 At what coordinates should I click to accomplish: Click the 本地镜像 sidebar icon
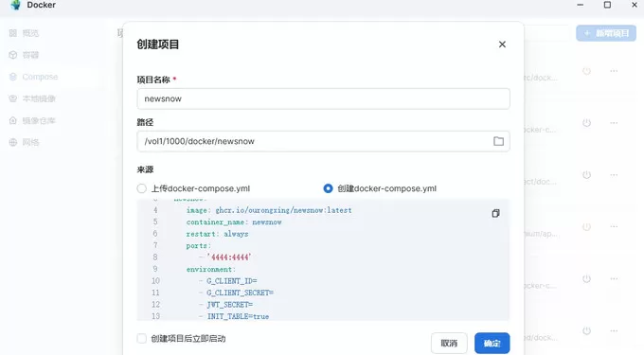13,98
